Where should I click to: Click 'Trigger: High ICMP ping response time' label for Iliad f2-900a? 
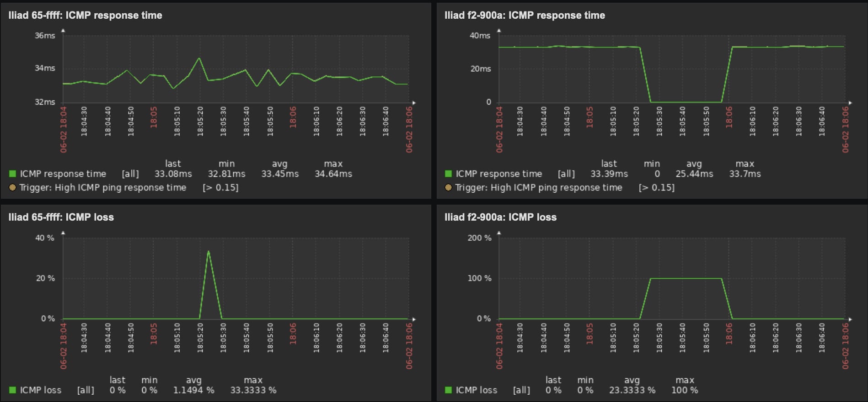tap(538, 187)
